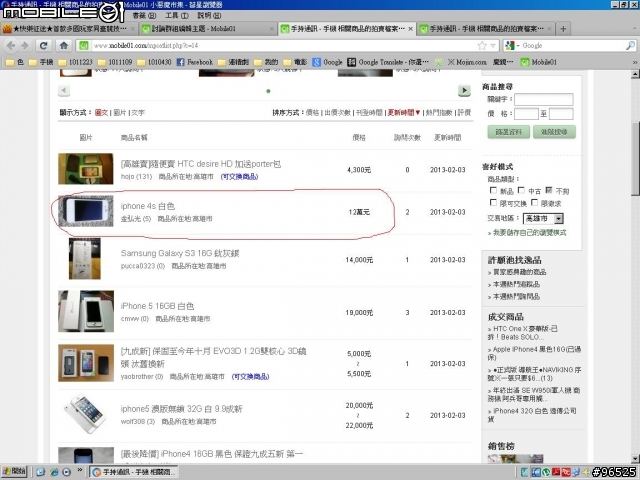
Task: Click the Google search box
Action: click(571, 45)
